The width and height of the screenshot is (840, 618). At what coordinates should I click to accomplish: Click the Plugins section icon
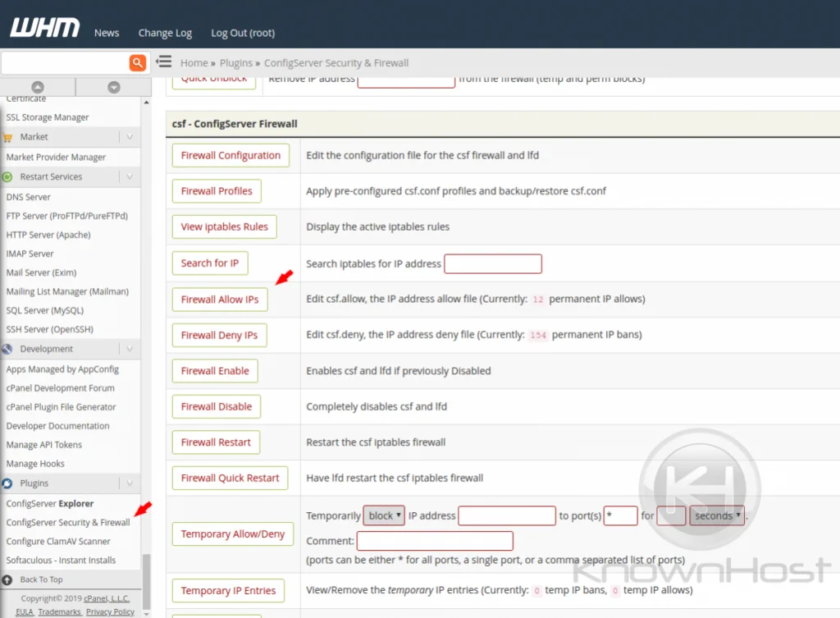(7, 483)
